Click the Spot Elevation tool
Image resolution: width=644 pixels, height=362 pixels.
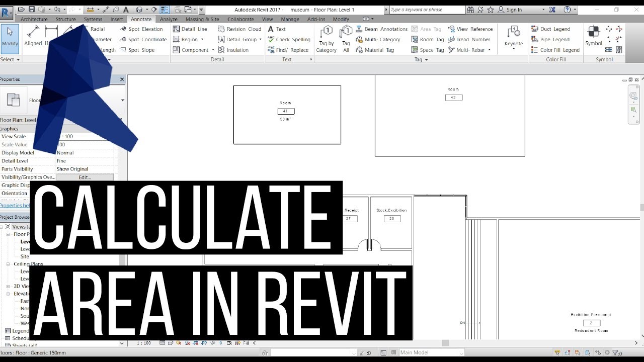(141, 29)
